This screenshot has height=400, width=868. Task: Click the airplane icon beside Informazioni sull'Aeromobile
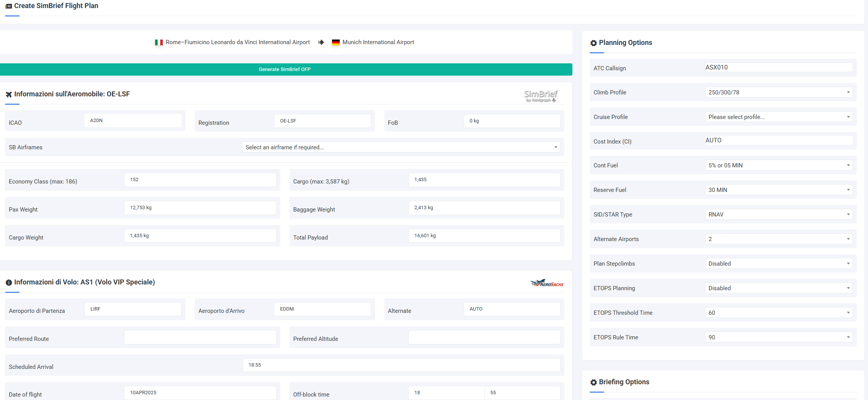tap(8, 94)
